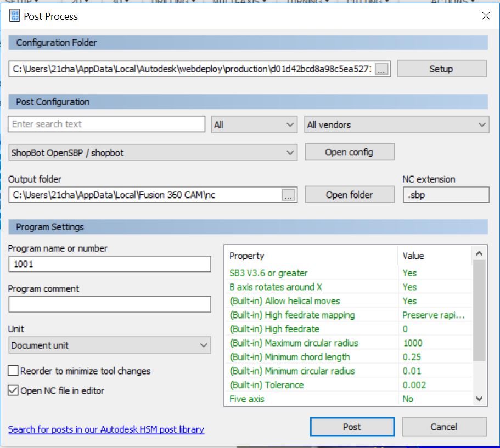This screenshot has width=500, height=448.
Task: Open the ShopBot OpenSBP post dropdown
Action: [153, 152]
